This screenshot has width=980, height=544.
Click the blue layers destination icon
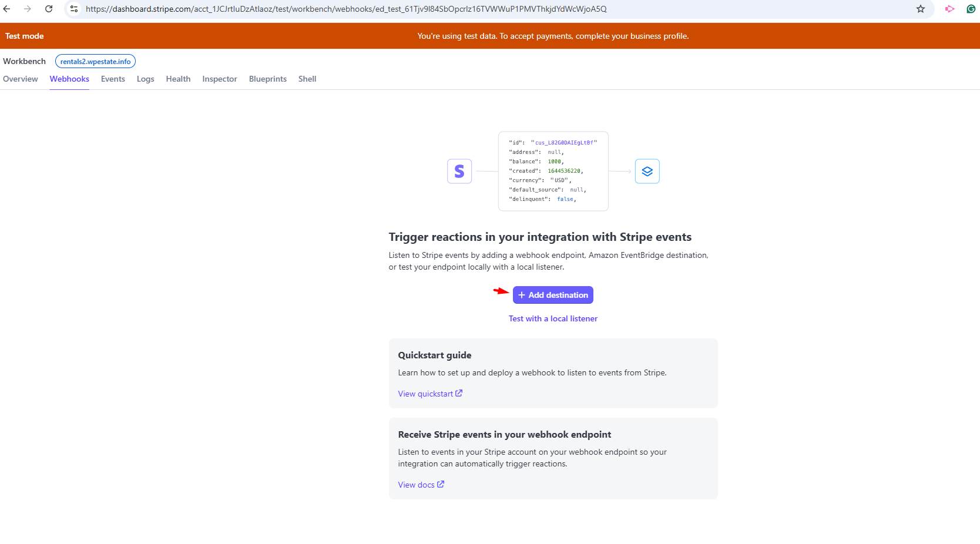(647, 172)
